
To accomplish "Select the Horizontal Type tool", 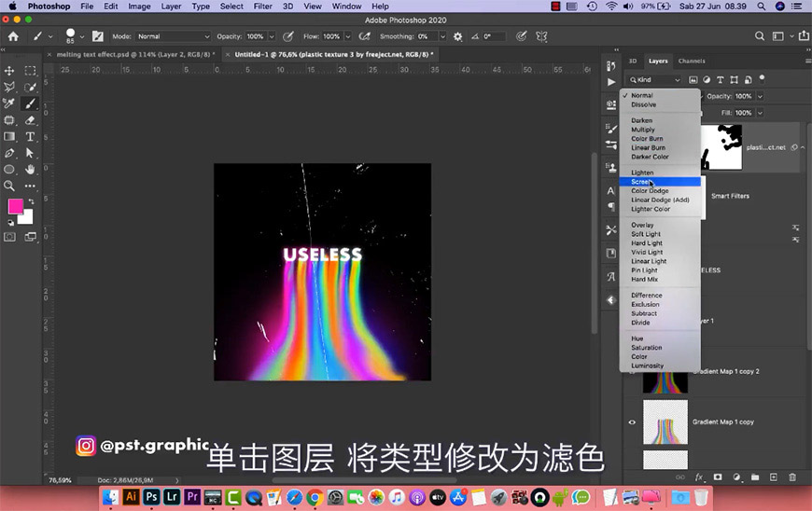I will (30, 136).
